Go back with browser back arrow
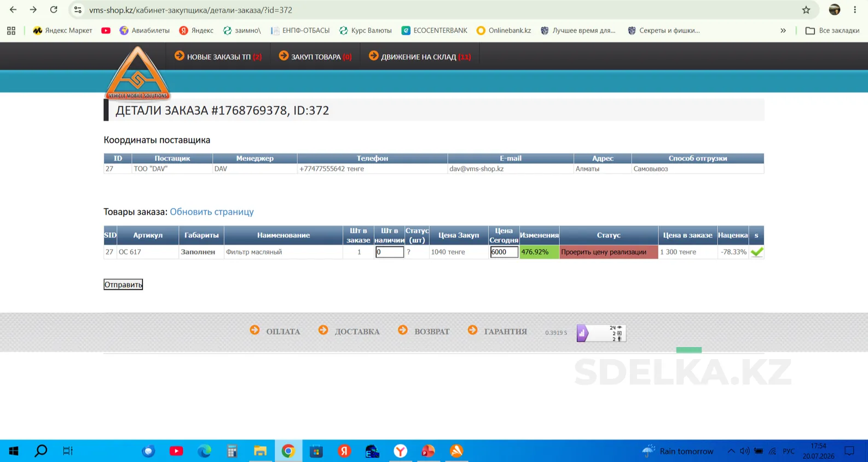Viewport: 868px width, 462px height. (x=13, y=10)
